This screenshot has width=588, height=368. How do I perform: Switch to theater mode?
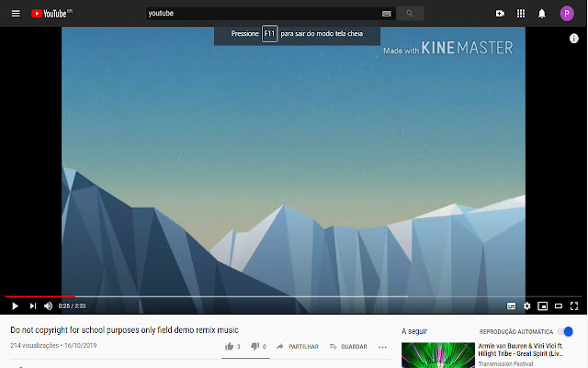pyautogui.click(x=559, y=306)
